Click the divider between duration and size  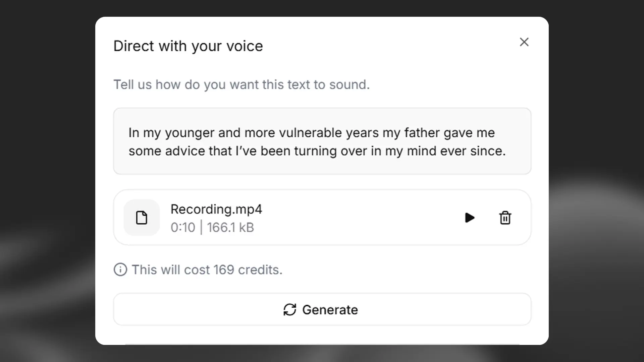click(x=201, y=228)
